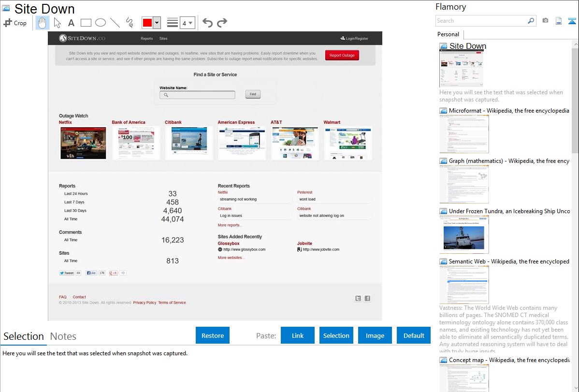Image resolution: width=579 pixels, height=392 pixels.
Task: Click the American Express link
Action: tap(236, 122)
